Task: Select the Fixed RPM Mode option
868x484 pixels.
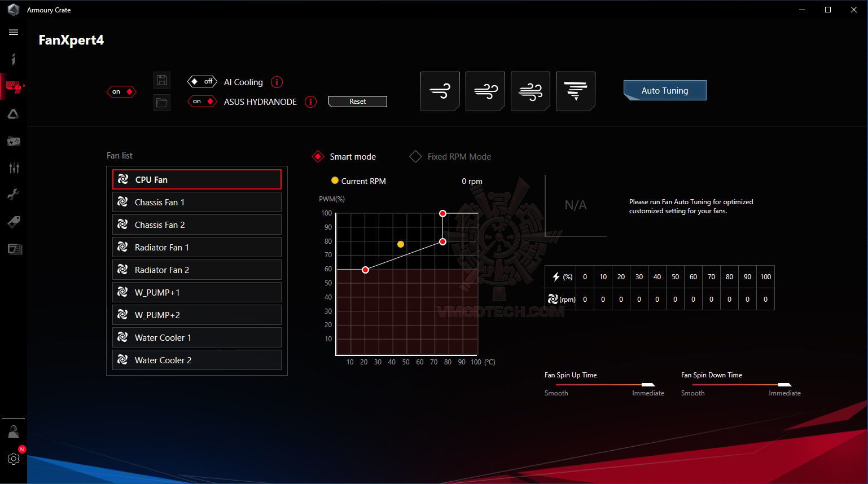Action: click(x=450, y=157)
